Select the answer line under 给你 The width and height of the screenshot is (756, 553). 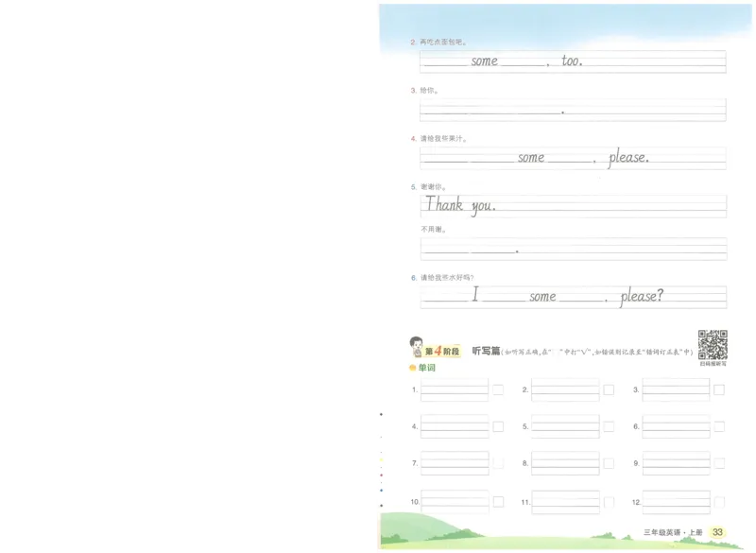pos(572,112)
